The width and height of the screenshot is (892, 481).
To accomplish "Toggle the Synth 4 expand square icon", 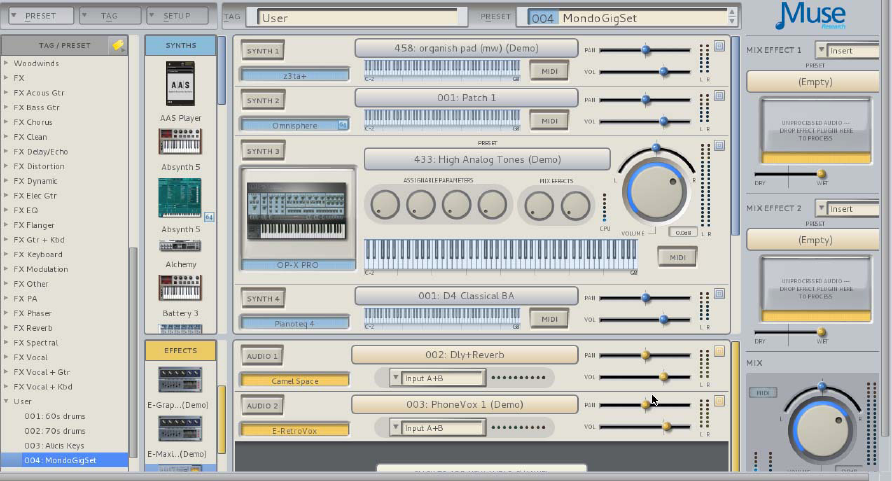I will pos(720,294).
